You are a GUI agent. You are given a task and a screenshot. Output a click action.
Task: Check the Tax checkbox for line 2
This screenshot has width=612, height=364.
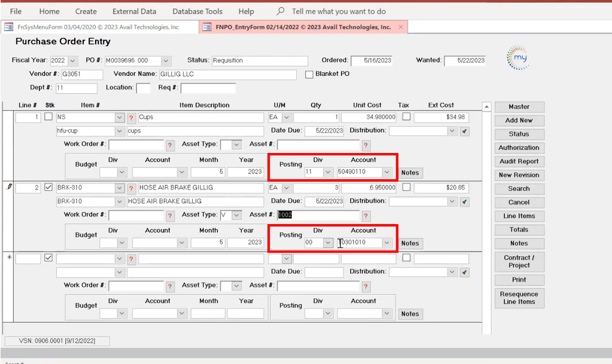coord(406,188)
